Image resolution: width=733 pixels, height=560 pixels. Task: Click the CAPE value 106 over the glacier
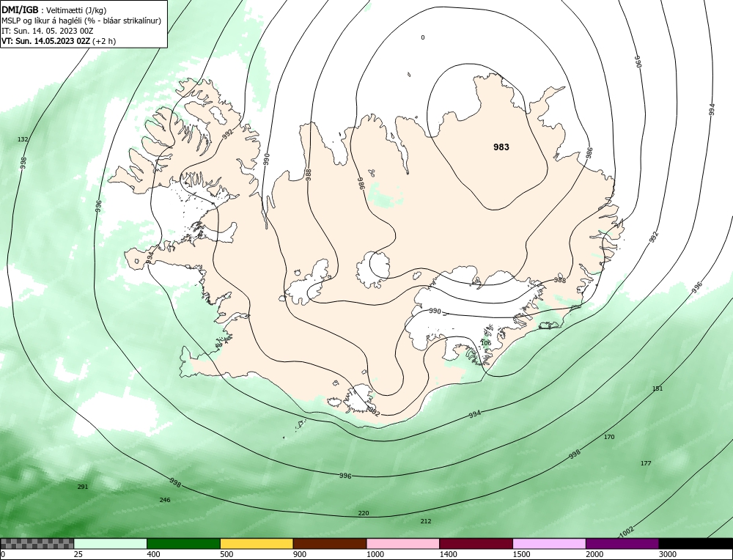486,343
